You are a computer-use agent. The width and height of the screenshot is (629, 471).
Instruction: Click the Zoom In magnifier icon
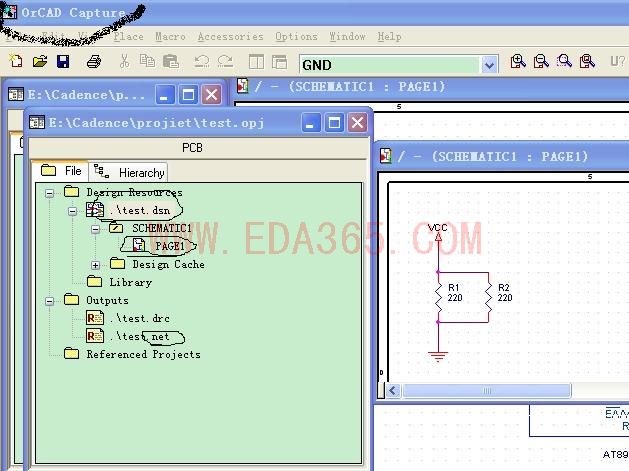pos(518,61)
